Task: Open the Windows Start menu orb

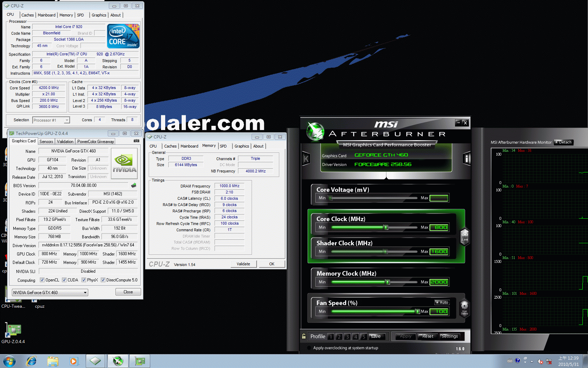Action: pos(9,361)
